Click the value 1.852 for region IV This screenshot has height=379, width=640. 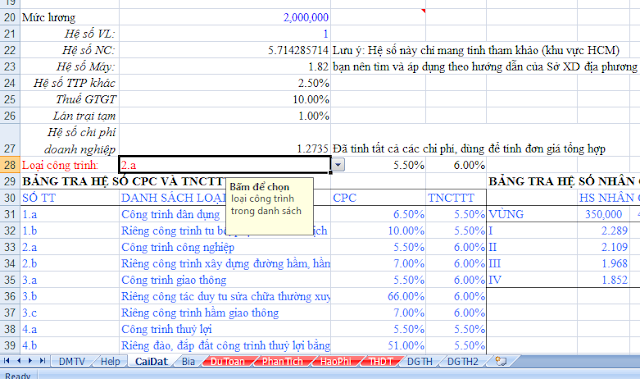coord(614,280)
